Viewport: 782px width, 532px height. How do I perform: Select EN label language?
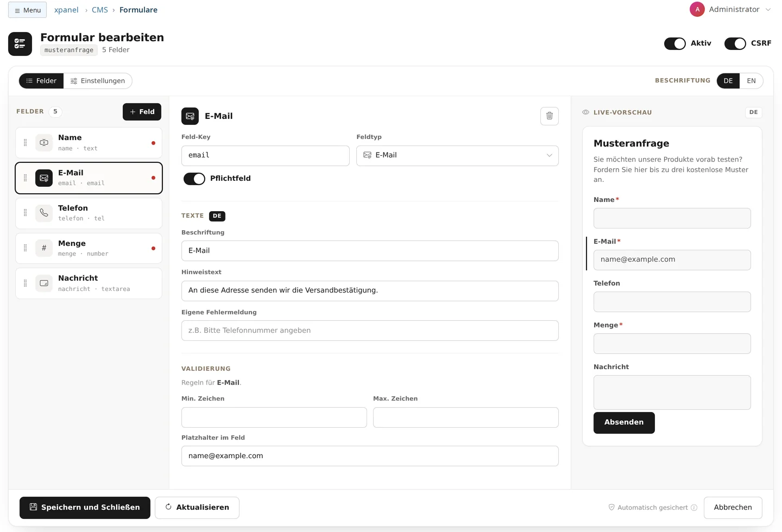[x=751, y=81]
